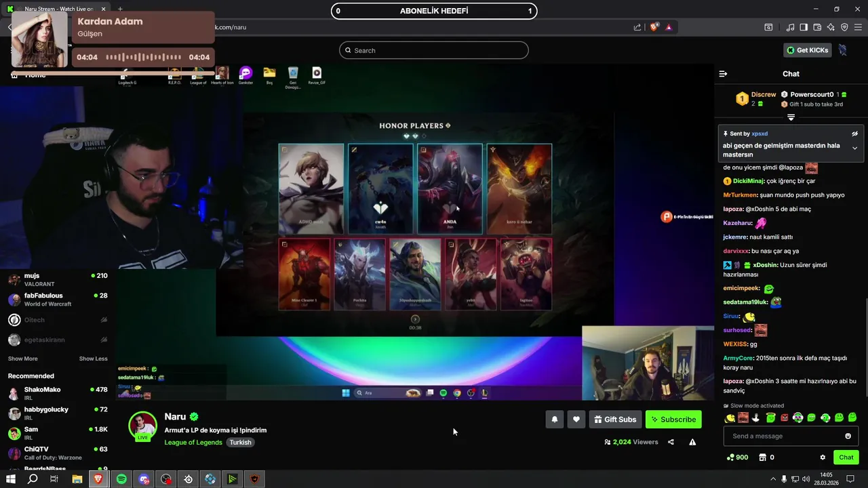Image resolution: width=868 pixels, height=488 pixels.
Task: Report the stream with the warning triangle icon
Action: click(692, 442)
